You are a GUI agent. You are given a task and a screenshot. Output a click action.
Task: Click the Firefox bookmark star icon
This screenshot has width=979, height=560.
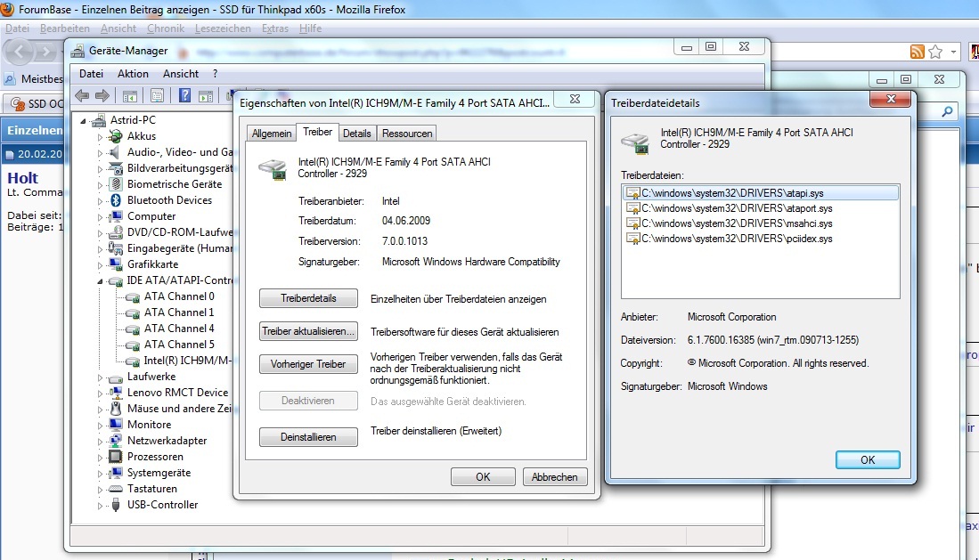coord(935,52)
